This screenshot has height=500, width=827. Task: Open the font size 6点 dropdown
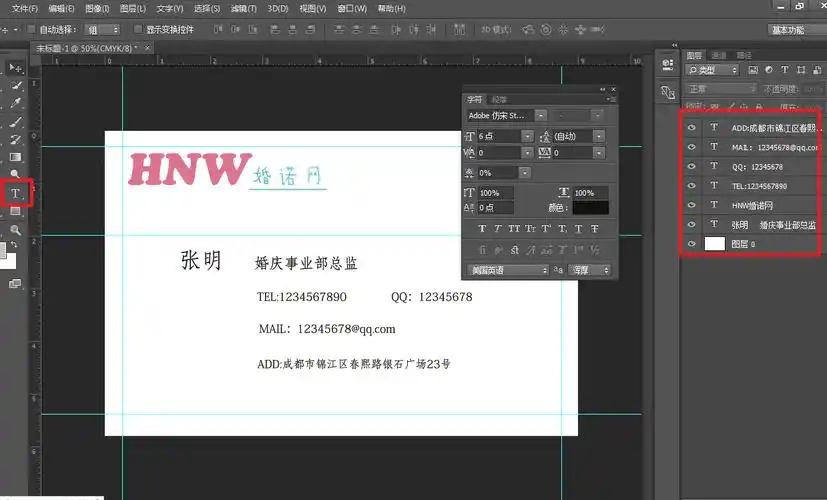[x=527, y=136]
